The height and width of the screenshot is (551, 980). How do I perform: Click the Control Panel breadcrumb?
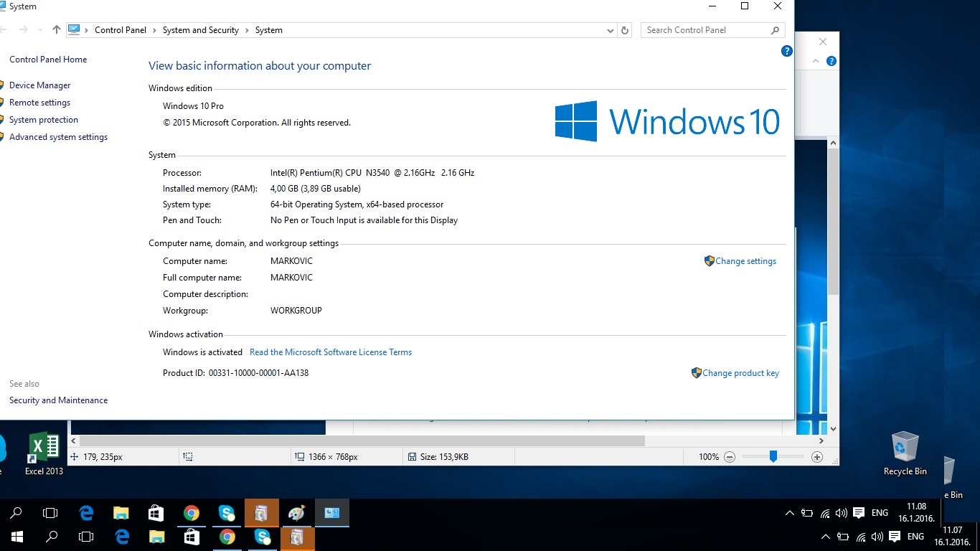(121, 30)
